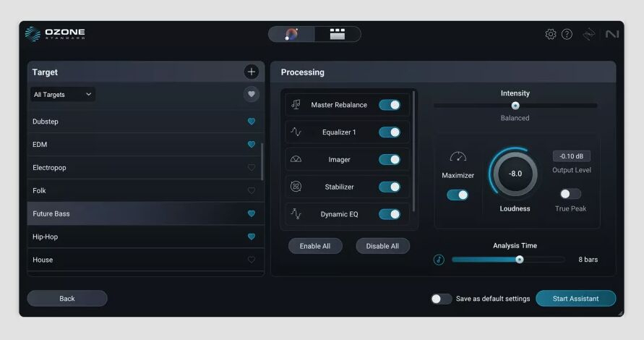Click the Start Assistant button
This screenshot has height=340, width=644.
coord(575,299)
